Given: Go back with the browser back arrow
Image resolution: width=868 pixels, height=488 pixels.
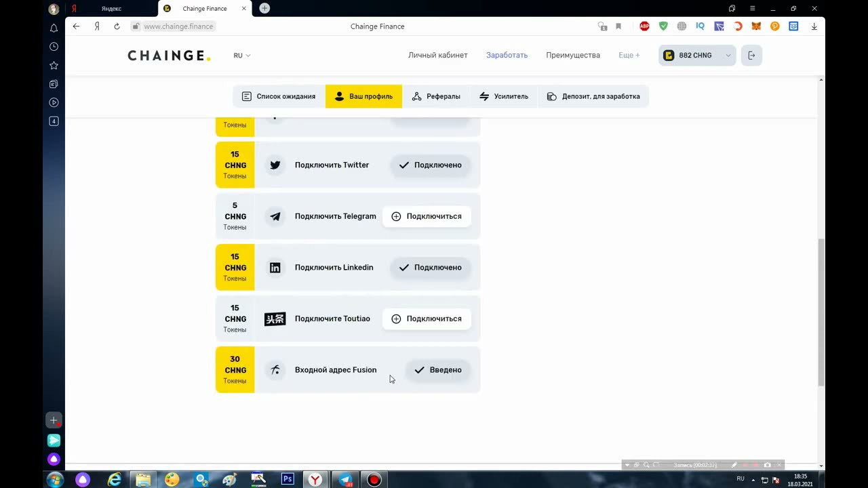Looking at the screenshot, I should click(76, 26).
